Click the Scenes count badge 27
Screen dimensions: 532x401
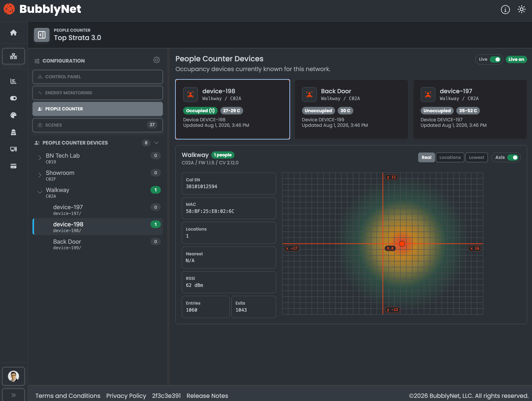tap(152, 125)
